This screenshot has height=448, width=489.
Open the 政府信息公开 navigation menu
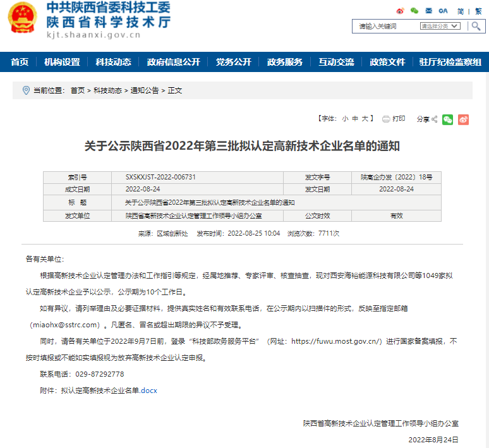point(173,62)
